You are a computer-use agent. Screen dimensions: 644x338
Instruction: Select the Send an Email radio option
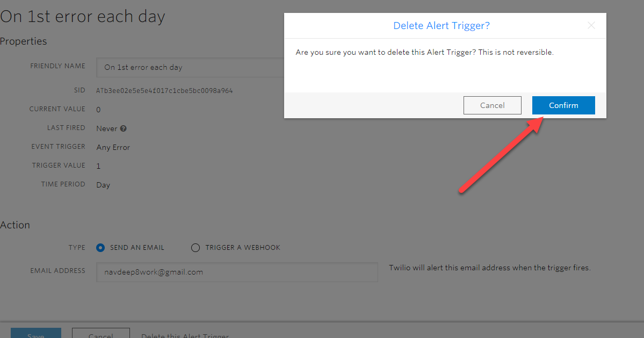tap(100, 248)
